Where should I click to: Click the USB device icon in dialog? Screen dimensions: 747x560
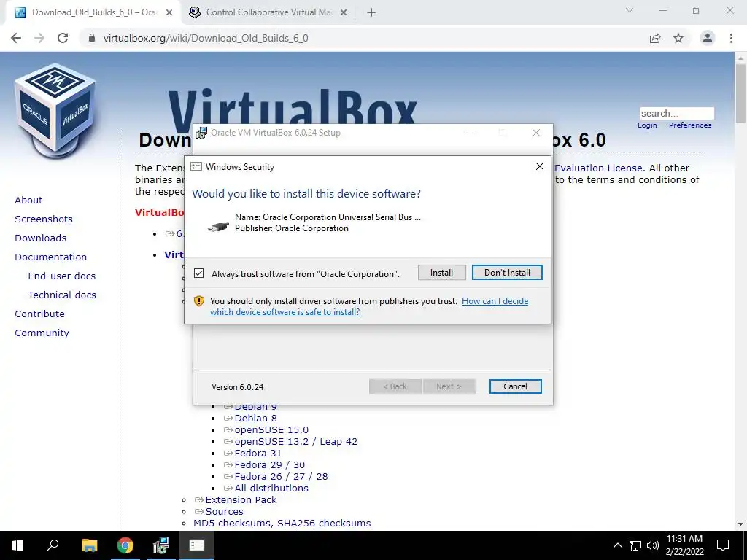218,227
